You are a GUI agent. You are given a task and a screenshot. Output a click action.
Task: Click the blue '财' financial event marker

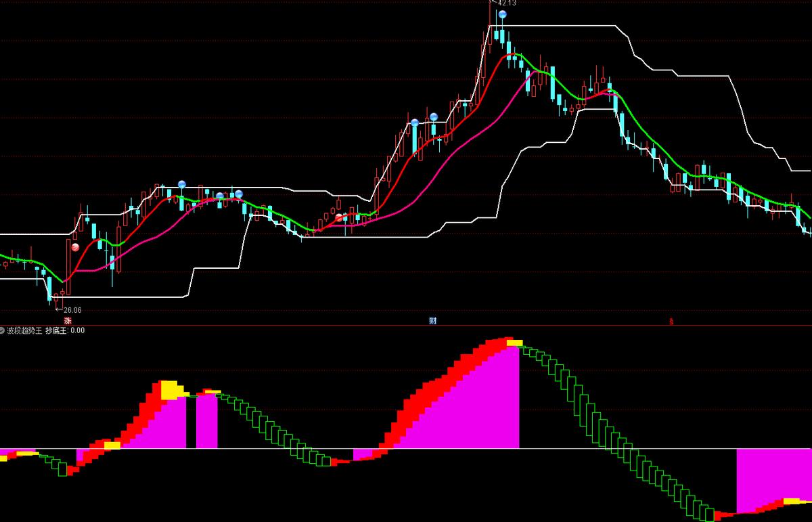[x=432, y=320]
